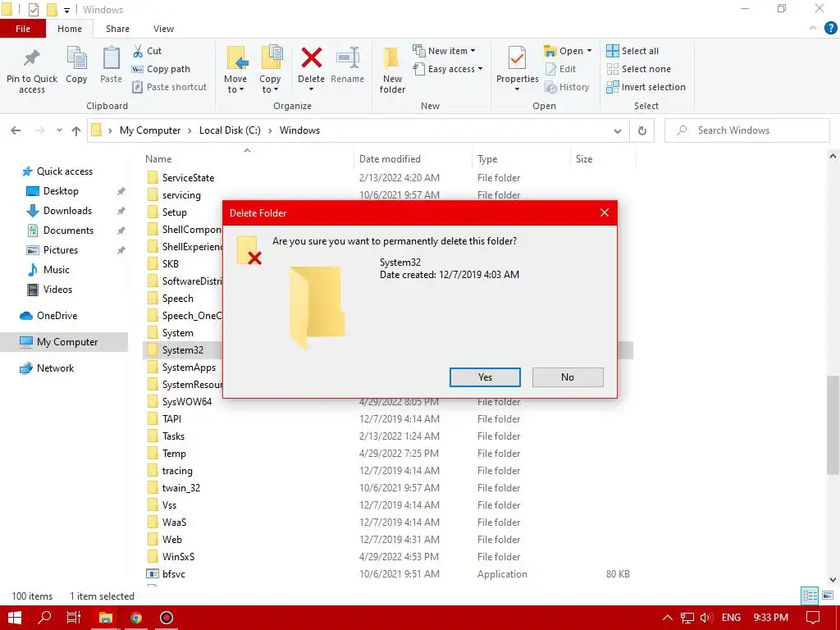Click Copy path in ribbon
This screenshot has width=840, height=630.
click(161, 69)
